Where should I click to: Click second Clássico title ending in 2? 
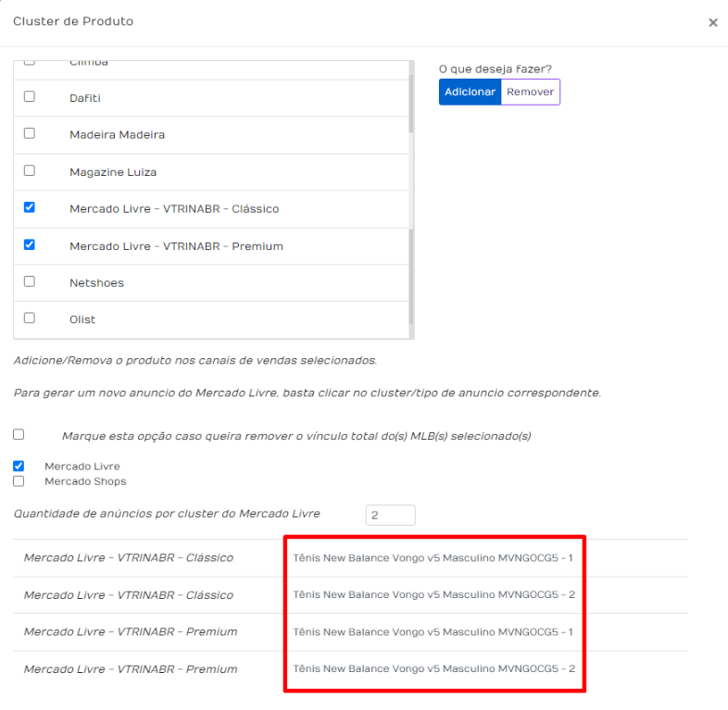point(434,595)
